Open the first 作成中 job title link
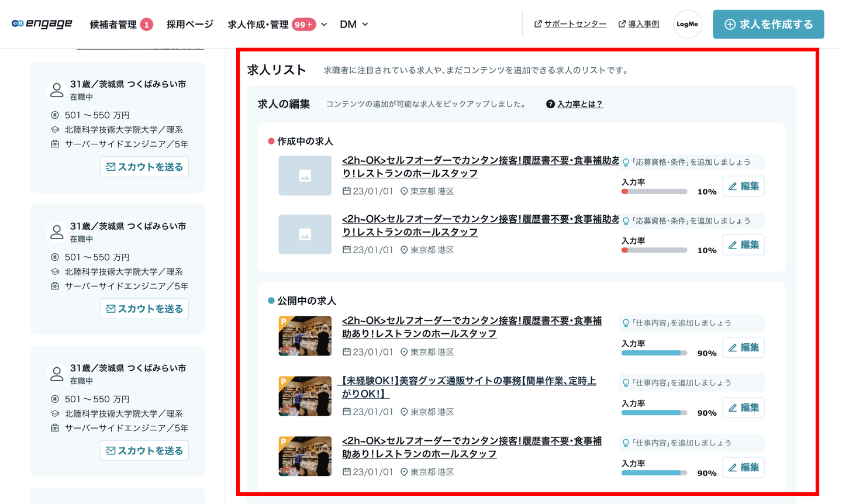 pyautogui.click(x=480, y=167)
